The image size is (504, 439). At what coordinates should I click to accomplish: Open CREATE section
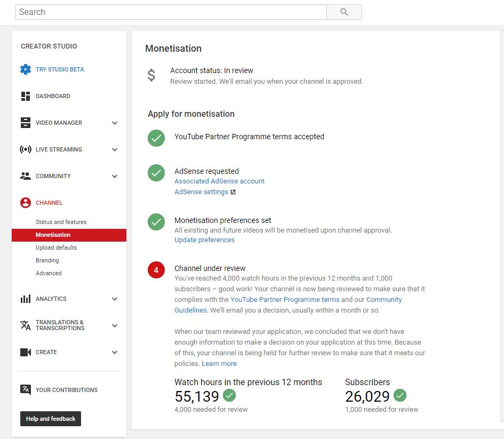tap(46, 352)
